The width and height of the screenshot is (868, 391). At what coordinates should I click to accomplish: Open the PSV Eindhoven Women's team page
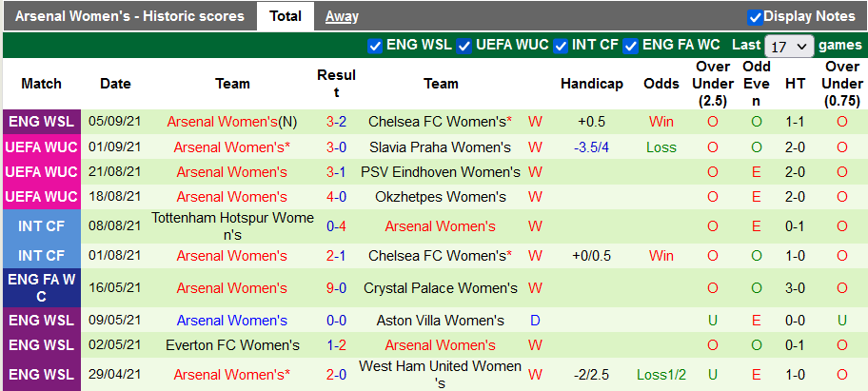(x=441, y=172)
